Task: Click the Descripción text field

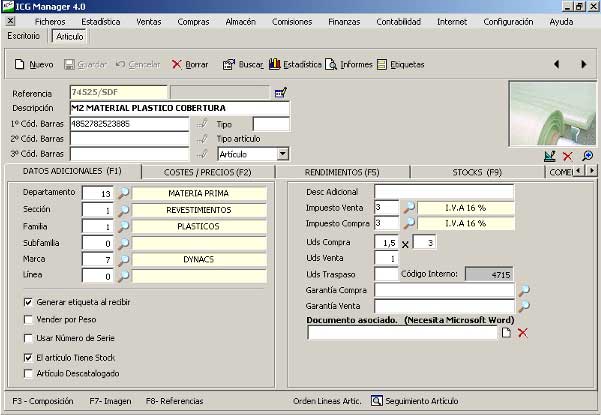Action: tap(178, 108)
